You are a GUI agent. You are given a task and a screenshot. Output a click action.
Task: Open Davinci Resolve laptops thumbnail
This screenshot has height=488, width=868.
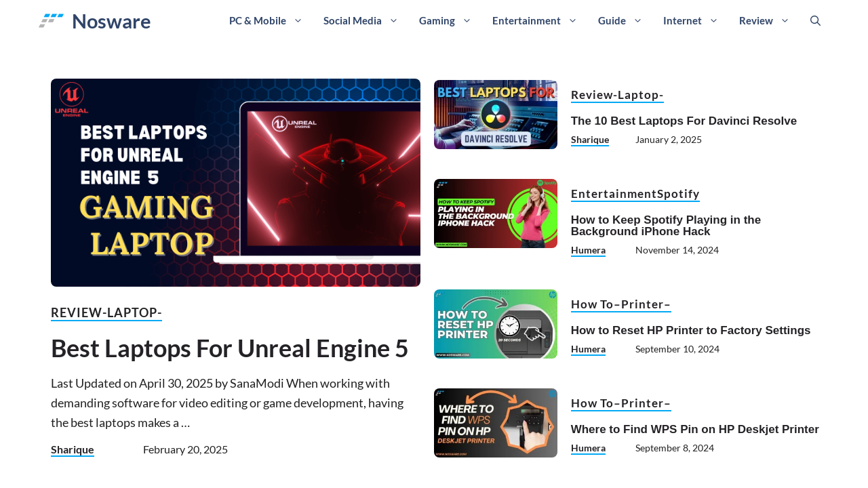[496, 115]
